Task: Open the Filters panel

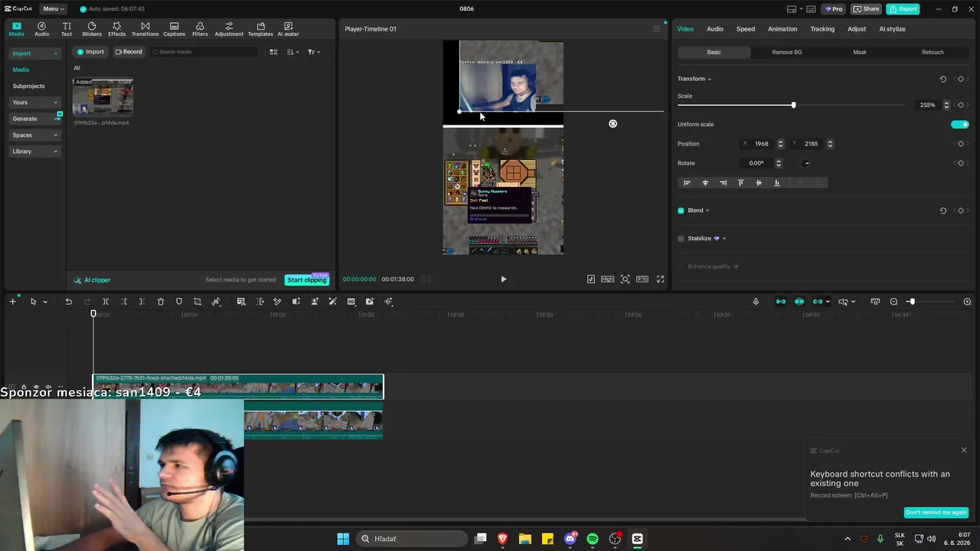Action: pyautogui.click(x=200, y=29)
